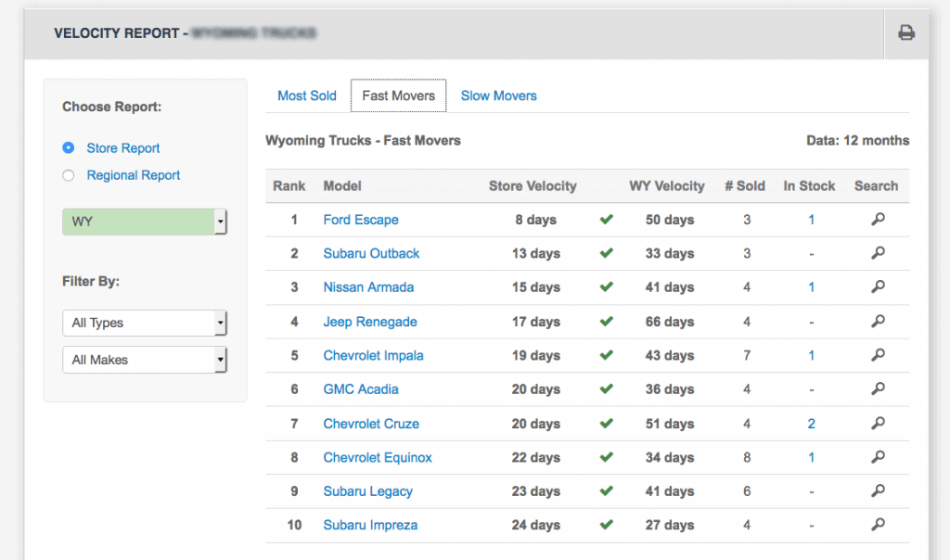Open the All Makes filter dropdown
This screenshot has width=950, height=560.
point(144,360)
